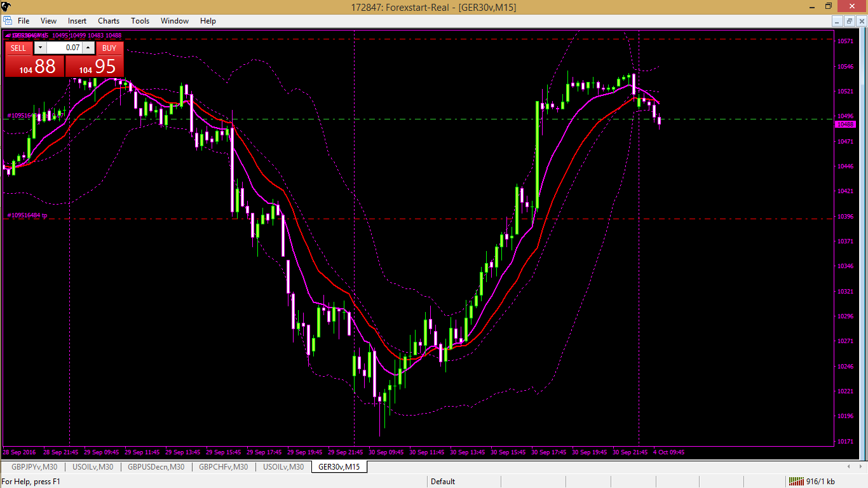Switch to the USOILv,M30 tab beside GER30v

[x=283, y=467]
